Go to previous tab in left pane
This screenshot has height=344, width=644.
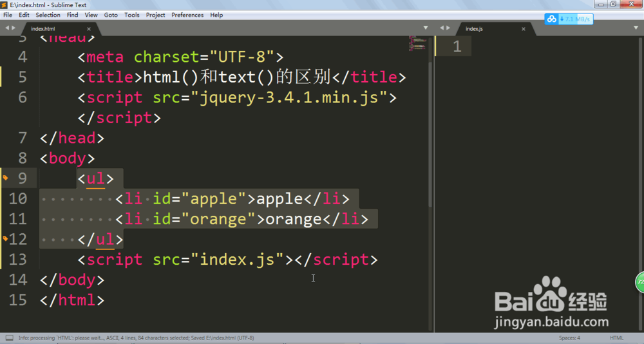(7, 28)
